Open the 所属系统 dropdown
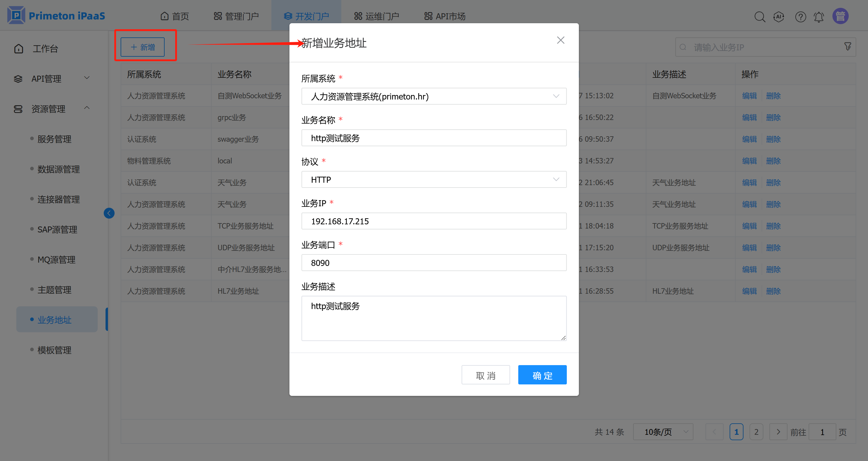Image resolution: width=868 pixels, height=461 pixels. click(x=434, y=96)
